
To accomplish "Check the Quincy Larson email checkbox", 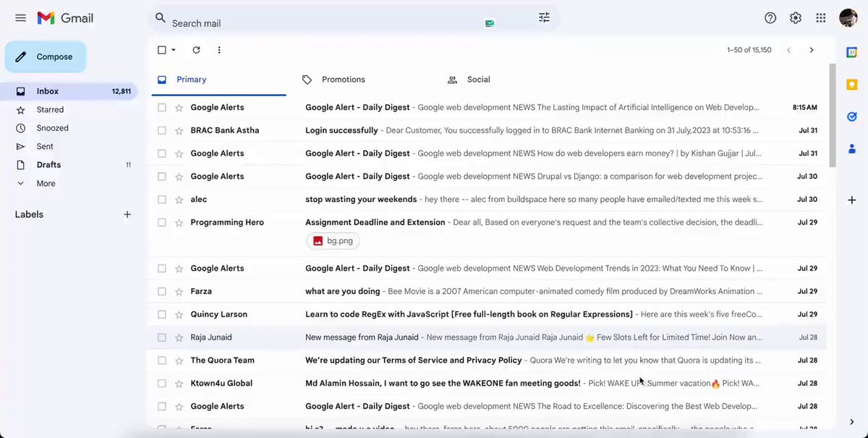I will (161, 314).
